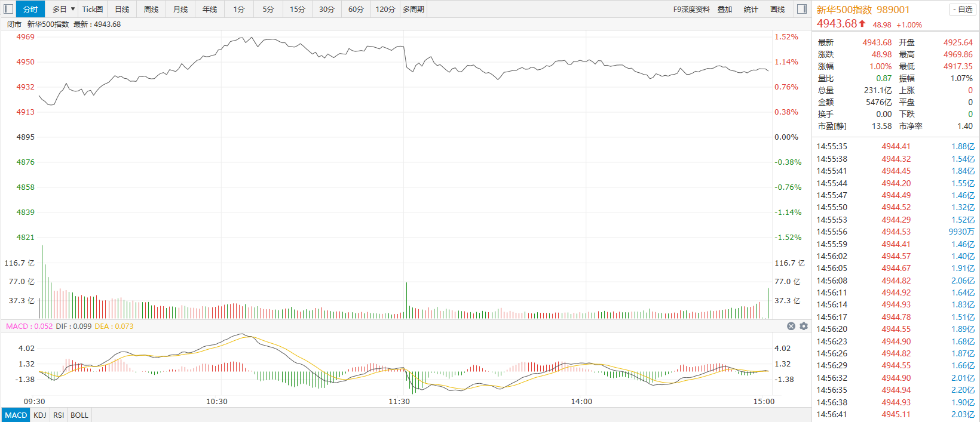Select the Tick图 chart view
This screenshot has height=422, width=980.
[x=93, y=9]
